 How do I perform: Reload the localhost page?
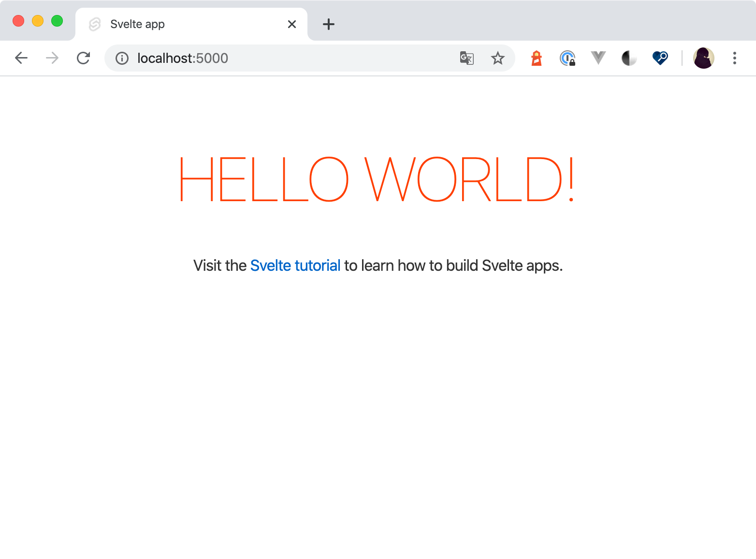click(x=83, y=58)
